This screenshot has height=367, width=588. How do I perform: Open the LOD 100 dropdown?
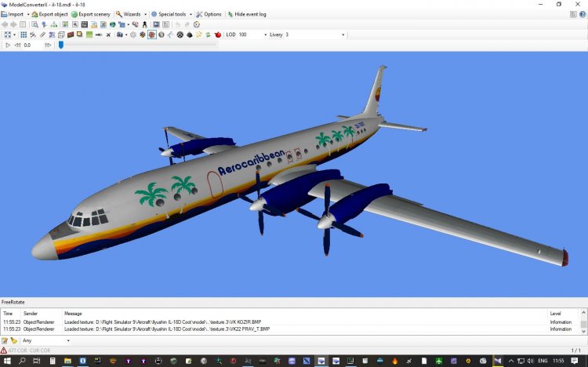coord(252,35)
